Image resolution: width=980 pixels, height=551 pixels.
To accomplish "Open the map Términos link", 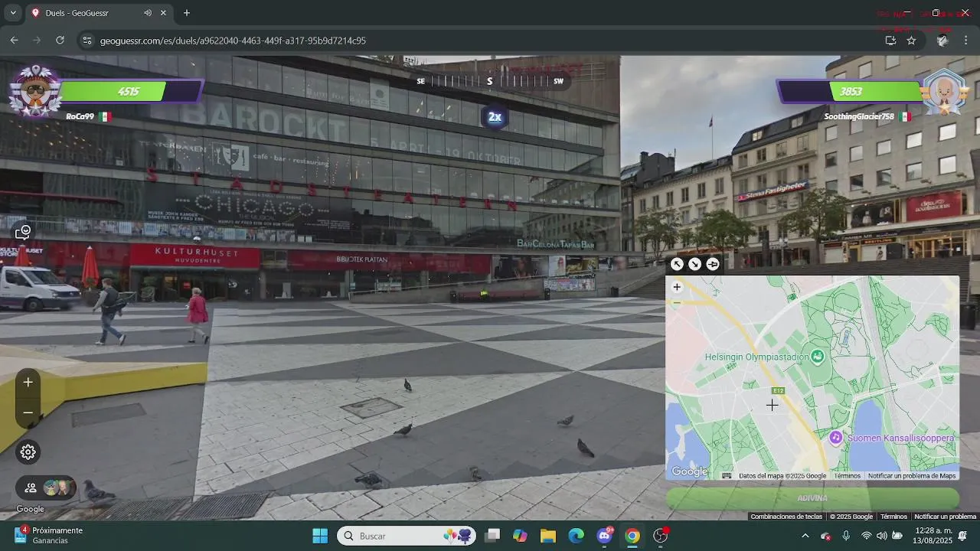I will [x=847, y=476].
